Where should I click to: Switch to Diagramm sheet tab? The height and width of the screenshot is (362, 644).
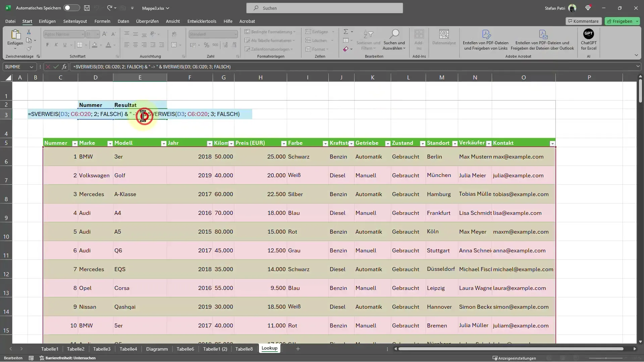coord(157,349)
